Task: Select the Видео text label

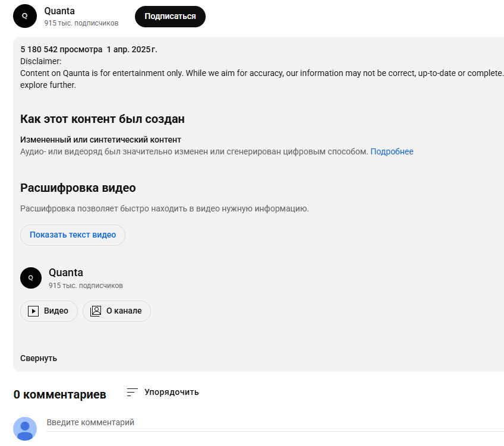Action: [56, 311]
